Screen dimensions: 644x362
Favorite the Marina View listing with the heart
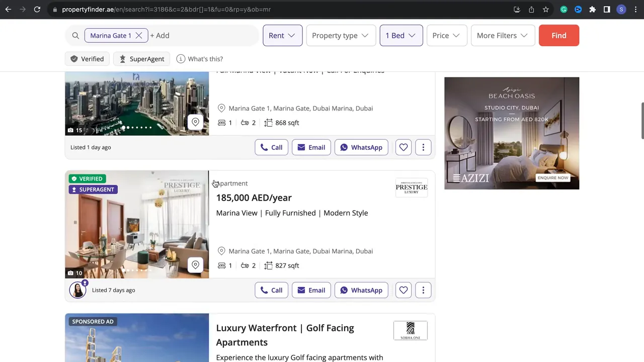403,290
